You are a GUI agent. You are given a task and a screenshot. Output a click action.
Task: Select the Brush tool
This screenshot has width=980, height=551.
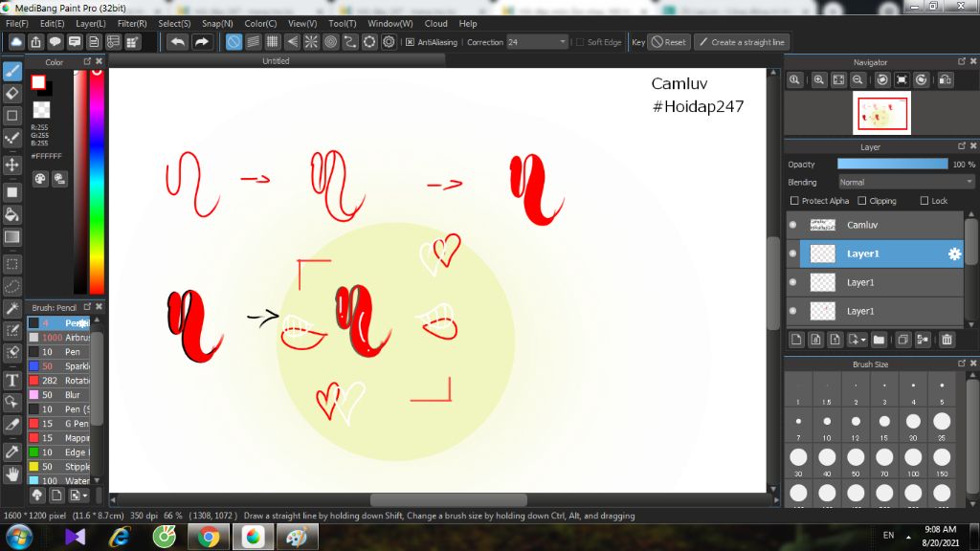click(x=11, y=71)
